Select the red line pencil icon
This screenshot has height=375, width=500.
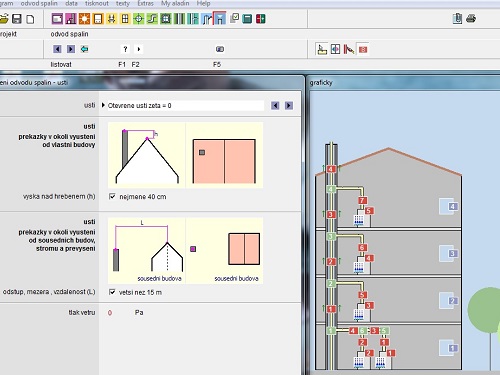pyautogui.click(x=349, y=49)
